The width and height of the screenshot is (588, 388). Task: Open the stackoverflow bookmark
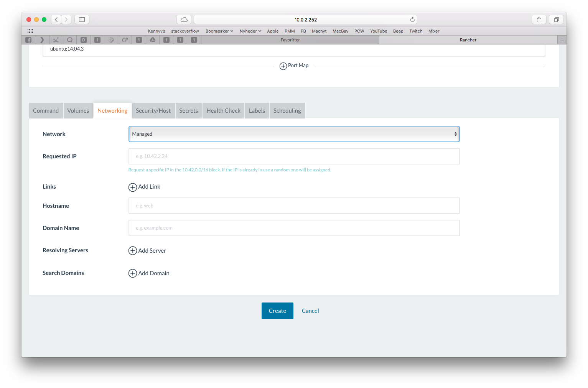(185, 31)
